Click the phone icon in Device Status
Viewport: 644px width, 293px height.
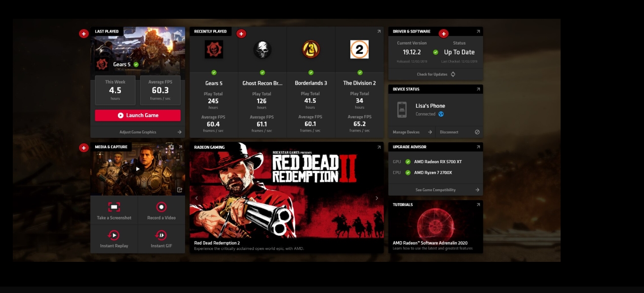402,110
